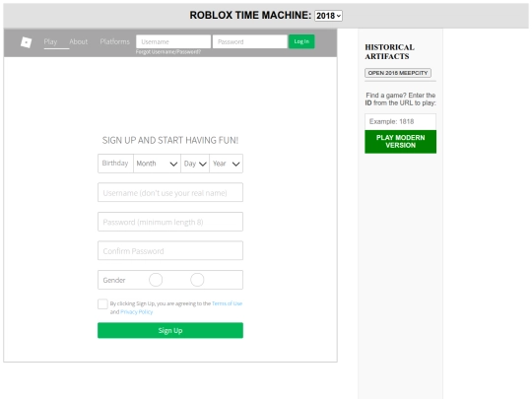The height and width of the screenshot is (399, 532).
Task: Check the Terms agreement checkbox
Action: [102, 304]
